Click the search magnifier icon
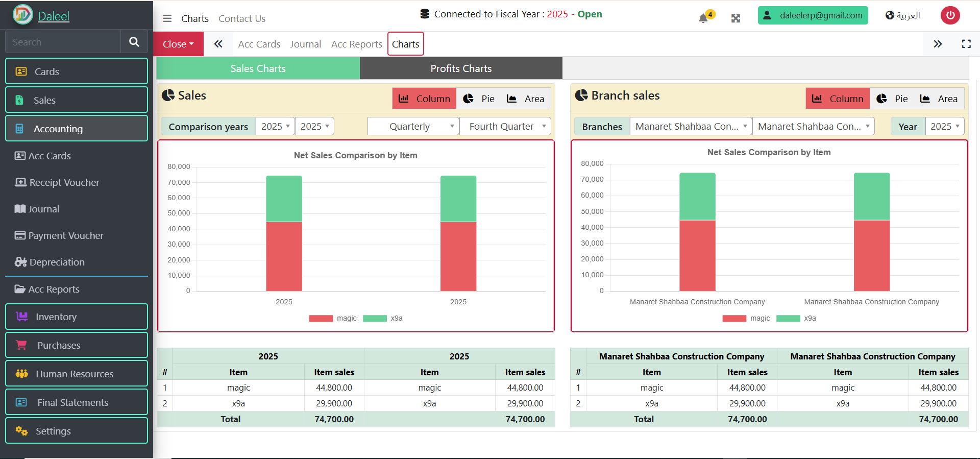980x459 pixels. [x=134, y=42]
